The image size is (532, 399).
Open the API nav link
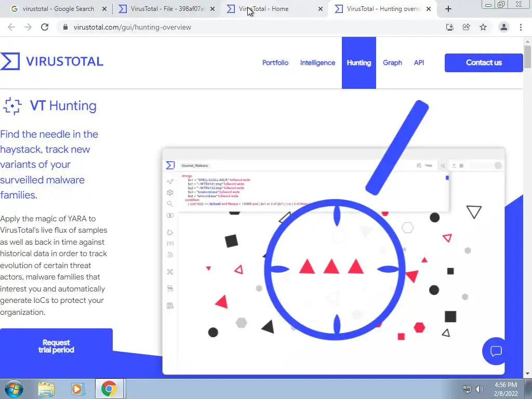click(x=419, y=63)
